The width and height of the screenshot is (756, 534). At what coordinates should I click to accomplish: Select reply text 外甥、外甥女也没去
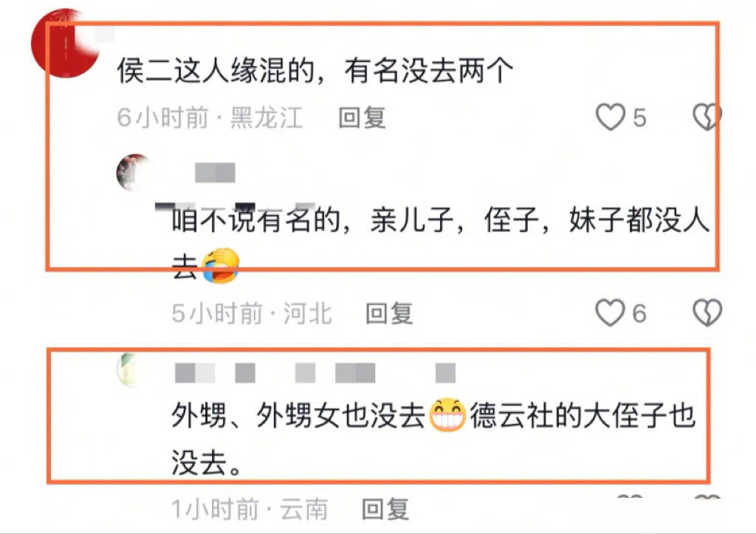tap(298, 415)
